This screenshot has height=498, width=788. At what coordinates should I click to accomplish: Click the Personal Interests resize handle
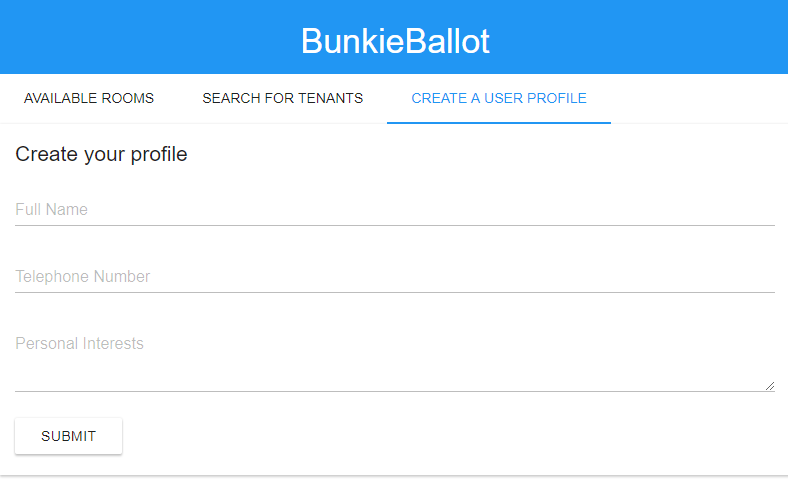coord(769,386)
